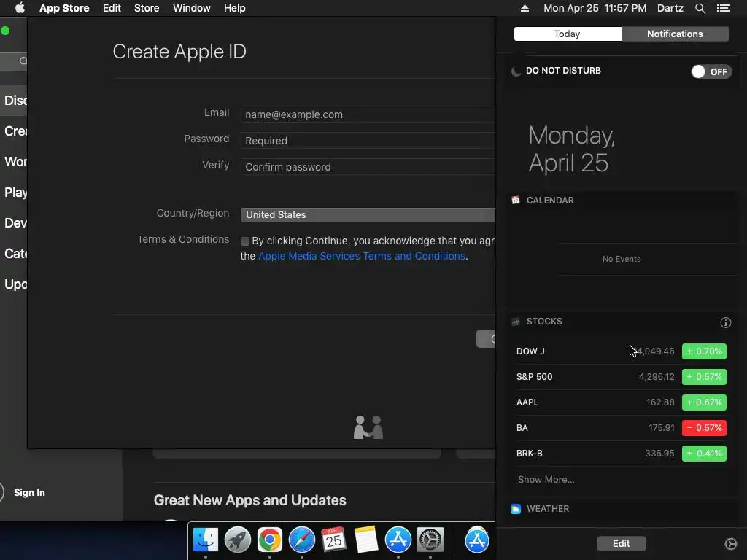Click the green window zoom button
Image resolution: width=747 pixels, height=560 pixels.
pyautogui.click(x=5, y=31)
